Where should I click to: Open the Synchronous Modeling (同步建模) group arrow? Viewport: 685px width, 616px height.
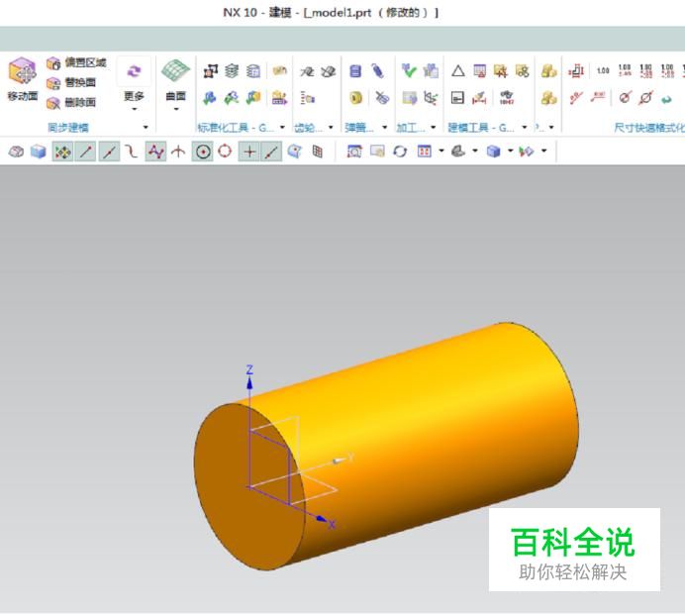(x=146, y=127)
